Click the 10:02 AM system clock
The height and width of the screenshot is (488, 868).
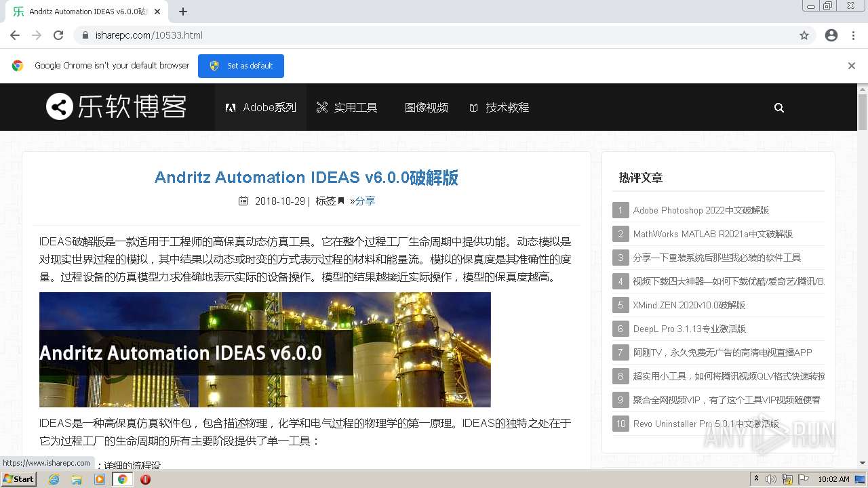pos(833,479)
